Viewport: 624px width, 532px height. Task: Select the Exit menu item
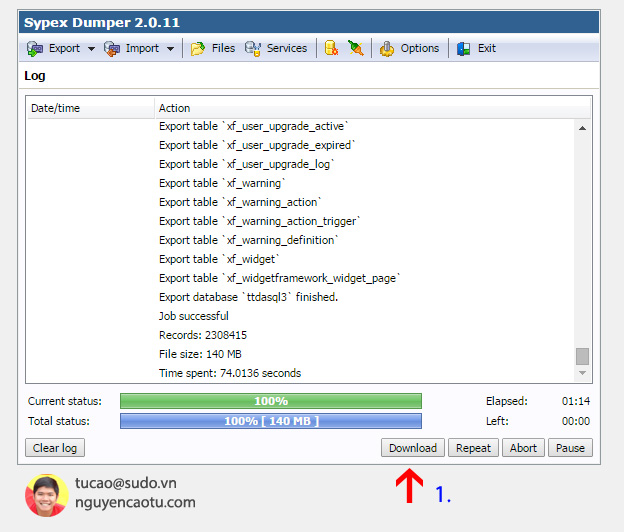tap(486, 48)
